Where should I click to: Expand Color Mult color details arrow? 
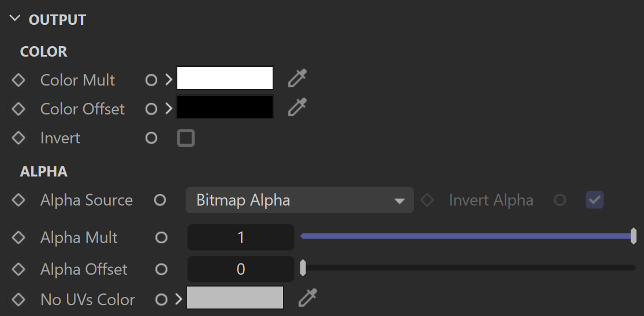coord(169,80)
